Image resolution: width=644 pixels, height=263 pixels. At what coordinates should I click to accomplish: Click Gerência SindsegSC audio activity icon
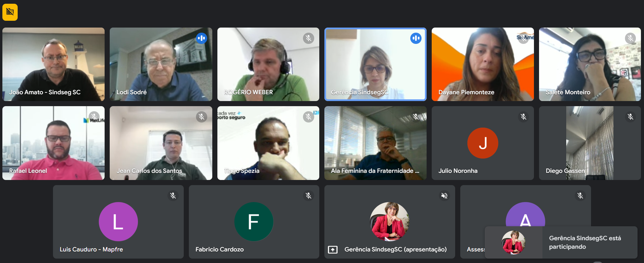416,38
